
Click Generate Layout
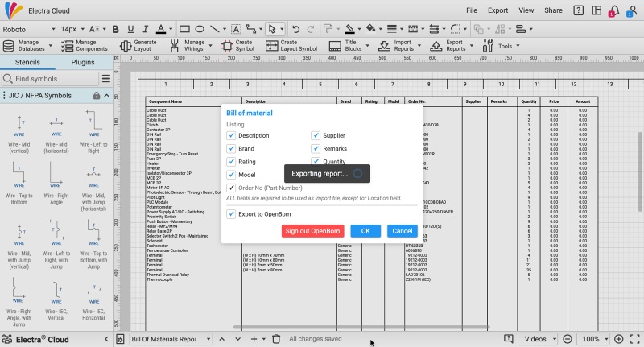pos(138,46)
